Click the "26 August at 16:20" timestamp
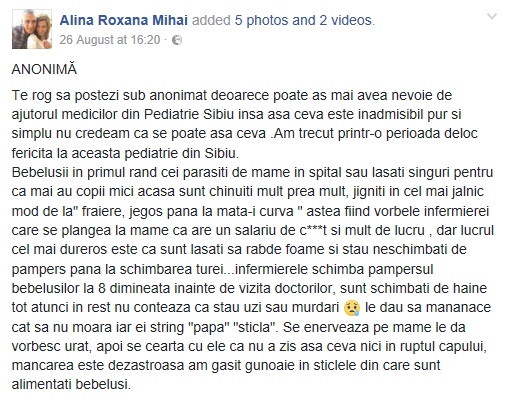The image size is (507, 403). [x=110, y=40]
